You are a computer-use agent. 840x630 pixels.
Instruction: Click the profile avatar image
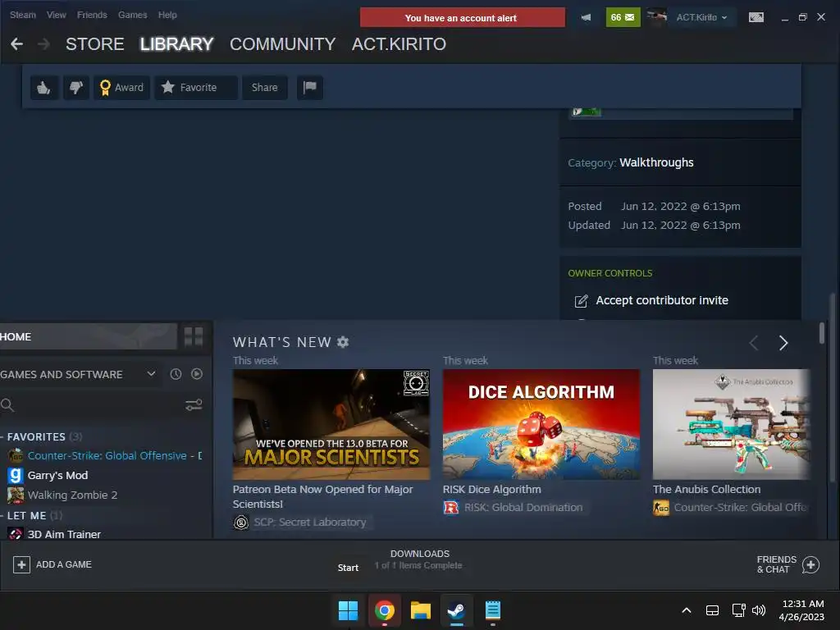point(656,17)
